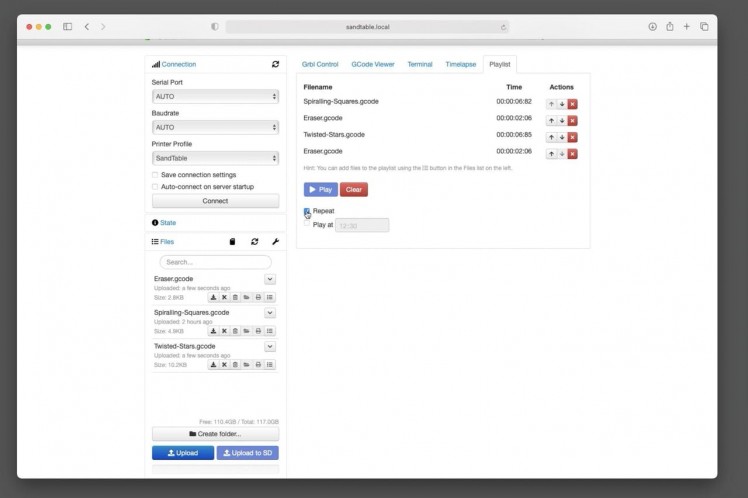Toggle the Safari sidebar
This screenshot has height=498, width=748.
coord(68,27)
